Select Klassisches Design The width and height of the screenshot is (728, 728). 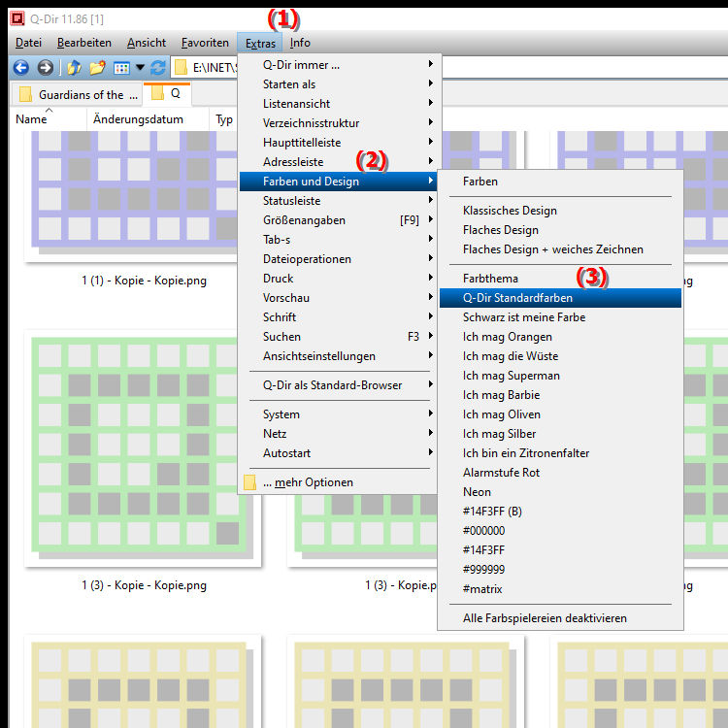coord(560,211)
